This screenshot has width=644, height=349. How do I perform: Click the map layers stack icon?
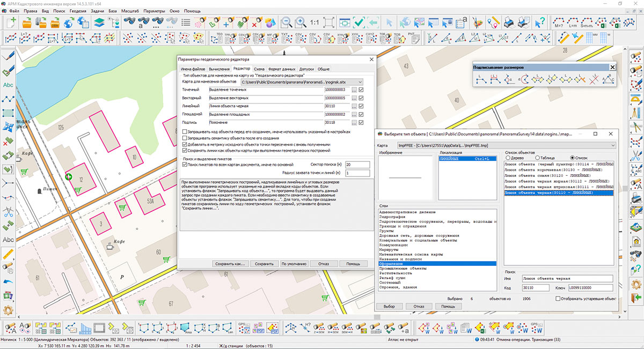pyautogui.click(x=99, y=23)
